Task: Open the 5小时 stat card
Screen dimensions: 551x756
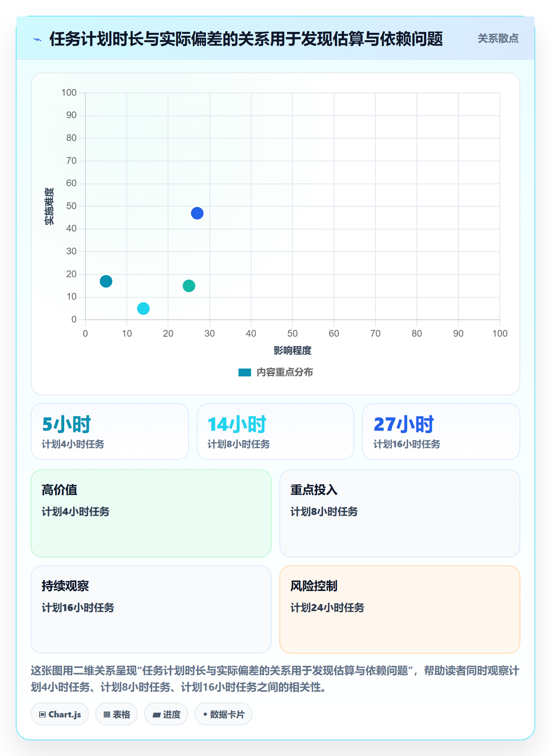Action: tap(110, 432)
